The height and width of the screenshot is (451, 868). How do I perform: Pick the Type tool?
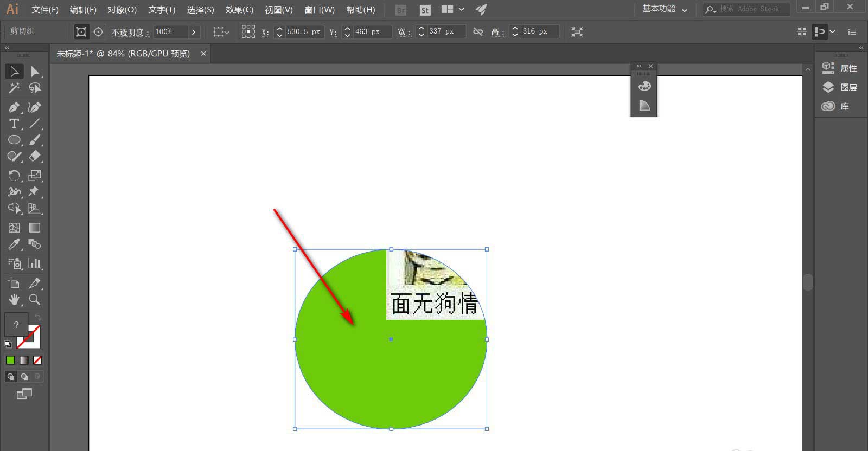pyautogui.click(x=14, y=124)
